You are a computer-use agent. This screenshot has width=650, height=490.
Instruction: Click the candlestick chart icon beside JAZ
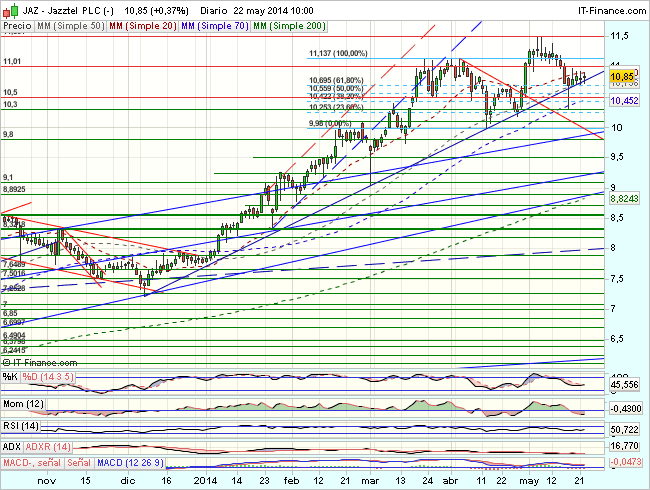(x=10, y=9)
